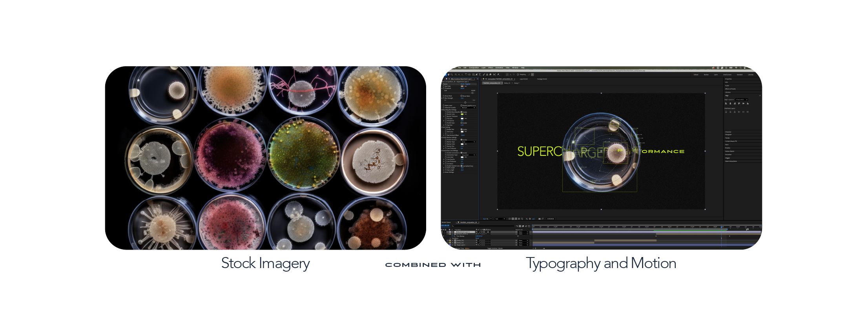Image resolution: width=868 pixels, height=334 pixels.
Task: Open the Effect menu
Action: [x=491, y=68]
